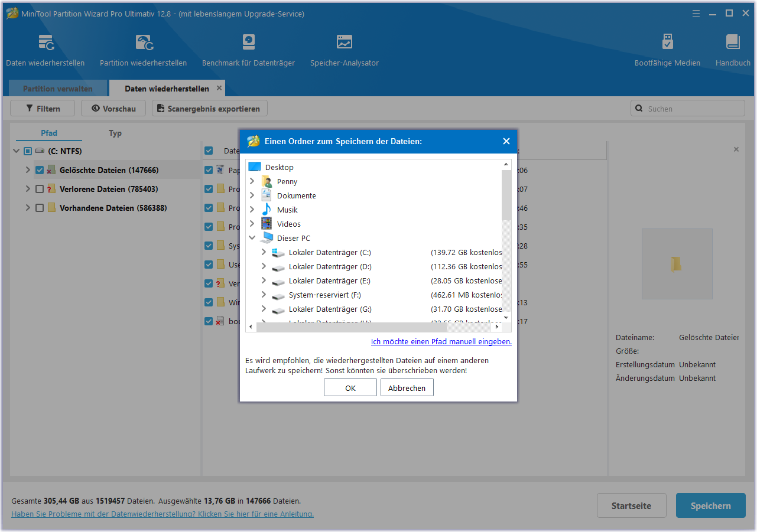The width and height of the screenshot is (757, 532).
Task: Collapse the Dieser PC node
Action: [252, 238]
